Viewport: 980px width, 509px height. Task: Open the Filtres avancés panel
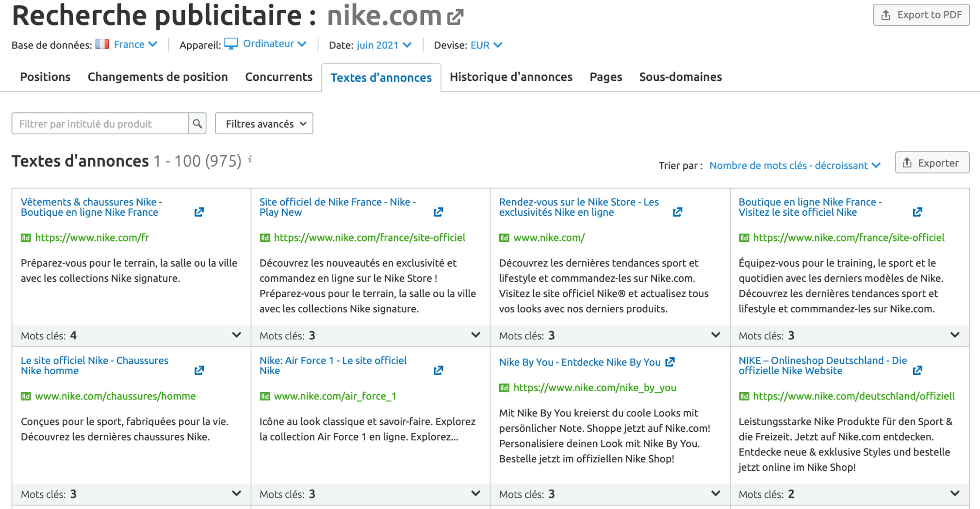pos(263,124)
